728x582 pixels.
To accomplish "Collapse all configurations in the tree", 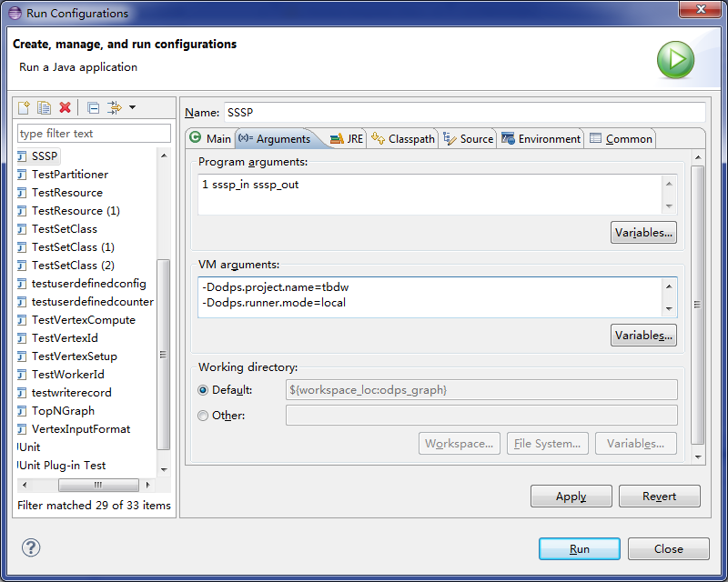I will pyautogui.click(x=92, y=107).
